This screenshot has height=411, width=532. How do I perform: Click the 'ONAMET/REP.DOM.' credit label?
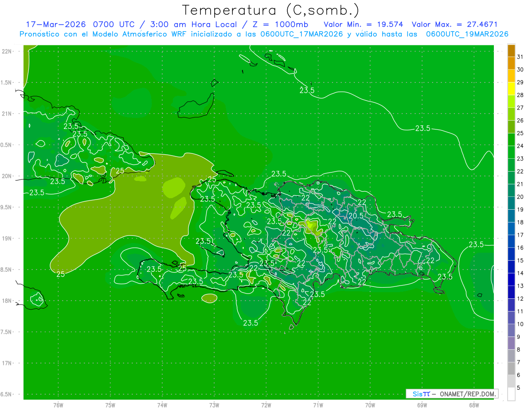(469, 394)
